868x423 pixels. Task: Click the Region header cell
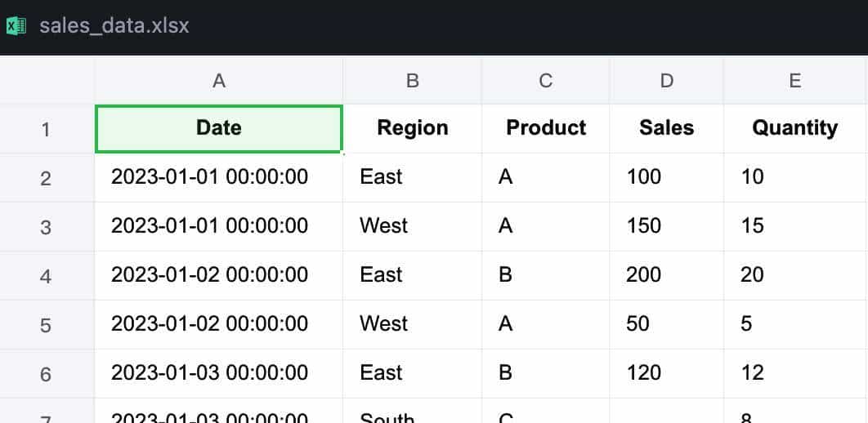point(412,128)
